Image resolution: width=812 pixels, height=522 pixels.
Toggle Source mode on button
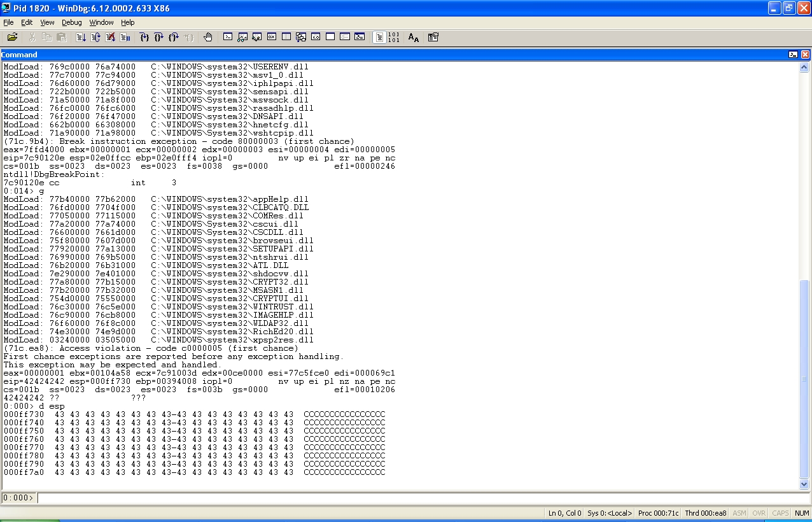click(x=380, y=38)
